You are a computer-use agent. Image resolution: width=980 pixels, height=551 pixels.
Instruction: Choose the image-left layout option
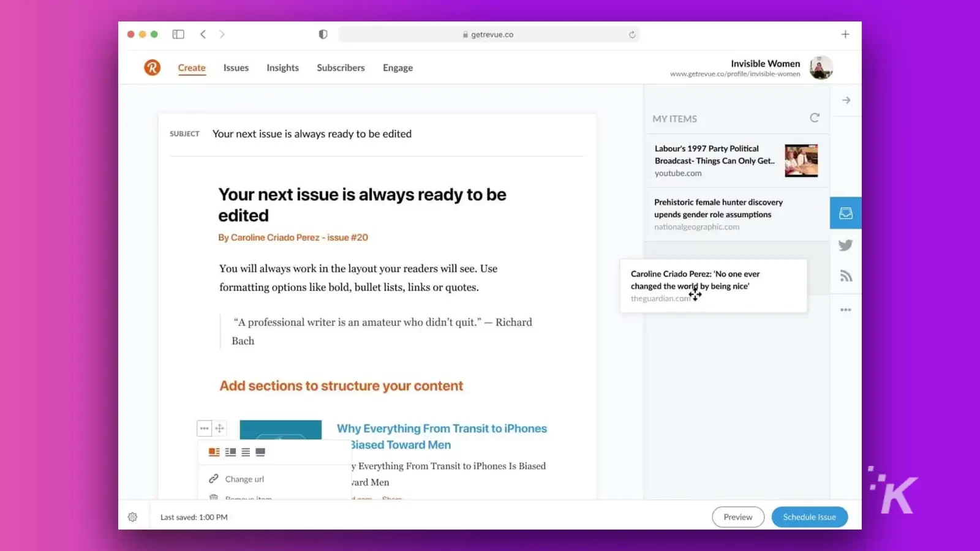214,452
